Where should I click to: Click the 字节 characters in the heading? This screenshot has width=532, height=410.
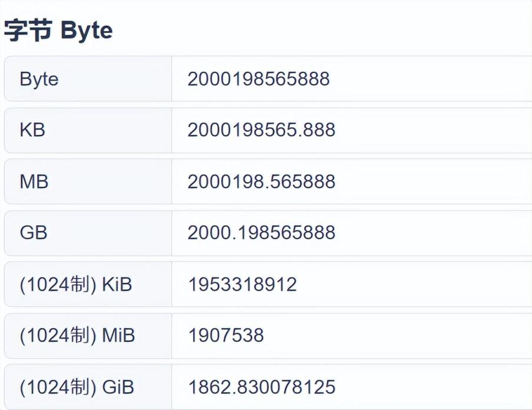[x=28, y=31]
